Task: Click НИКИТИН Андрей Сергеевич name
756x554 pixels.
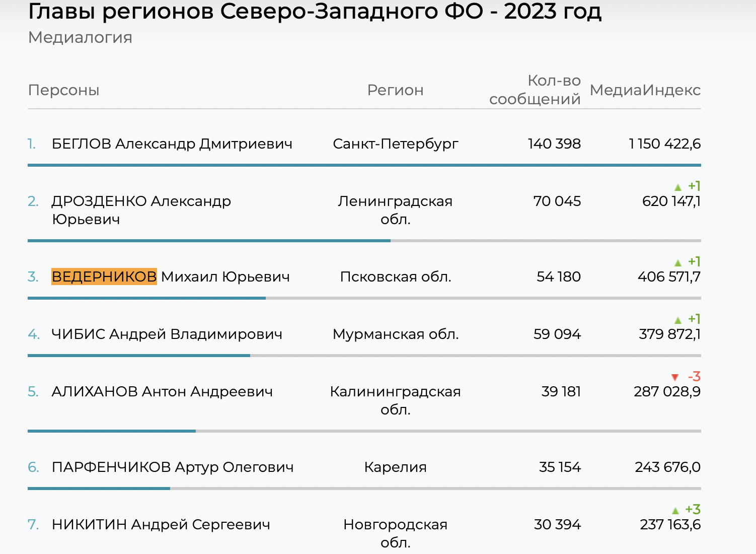Action: click(x=161, y=525)
